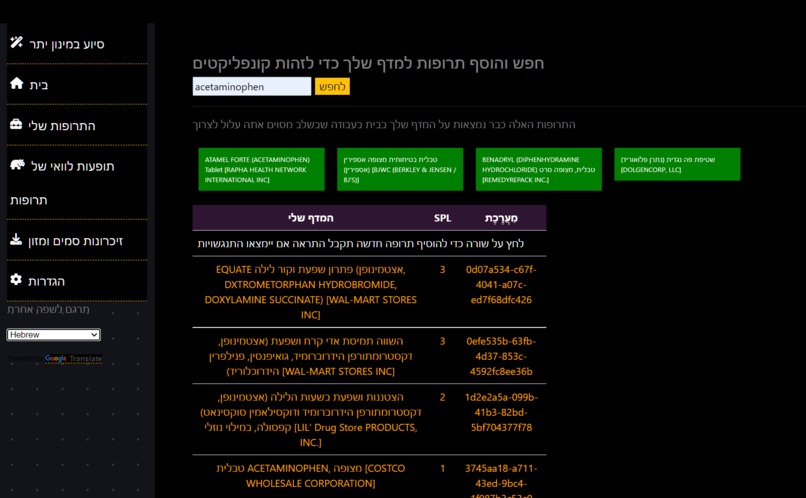Click set id starting with 3745aa18-a711
Image resolution: width=806 pixels, height=498 pixels.
[501, 482]
